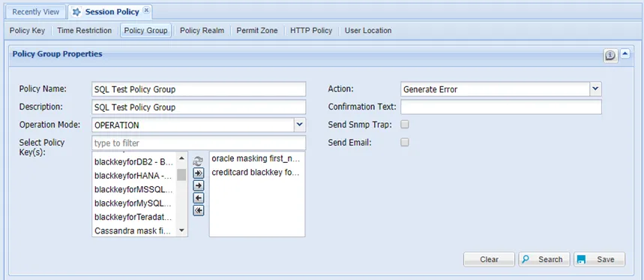The width and height of the screenshot is (644, 280).
Task: Click the 'type to filter' policy key field
Action: pyautogui.click(x=199, y=143)
